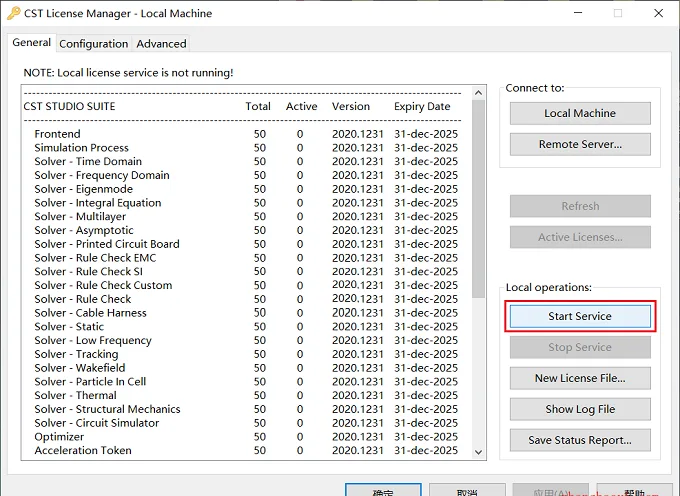Connect to Local Machine
The height and width of the screenshot is (496, 680).
[x=580, y=113]
